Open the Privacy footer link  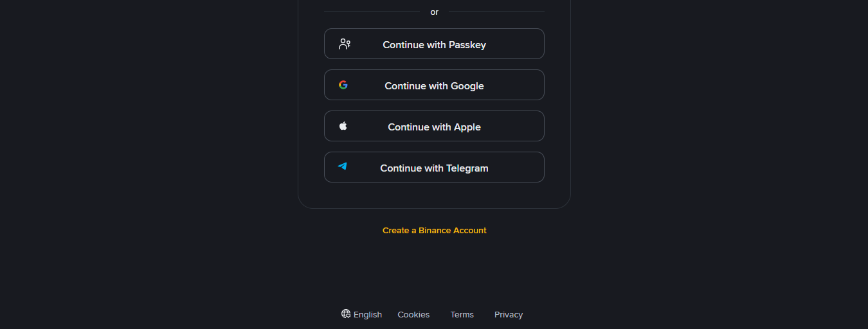pos(509,314)
